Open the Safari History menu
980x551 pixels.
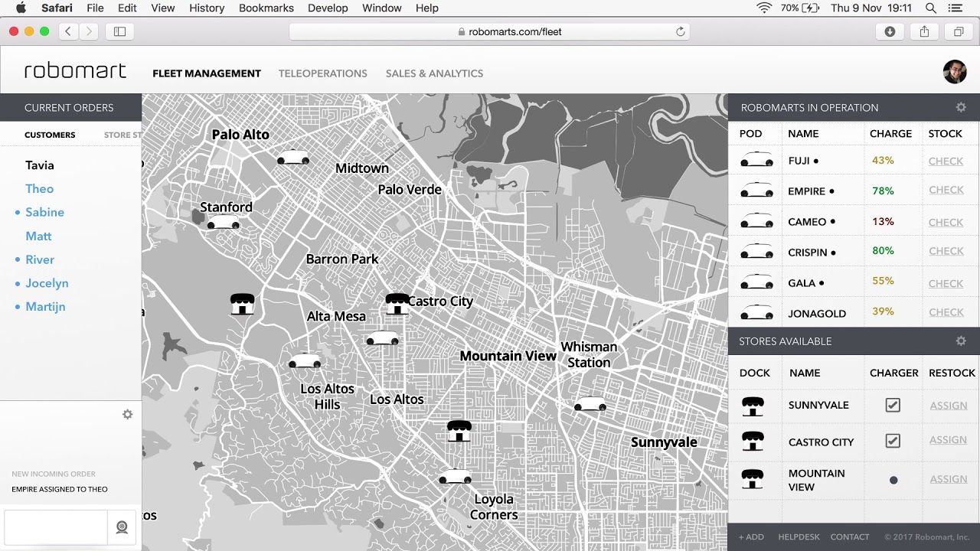point(207,8)
